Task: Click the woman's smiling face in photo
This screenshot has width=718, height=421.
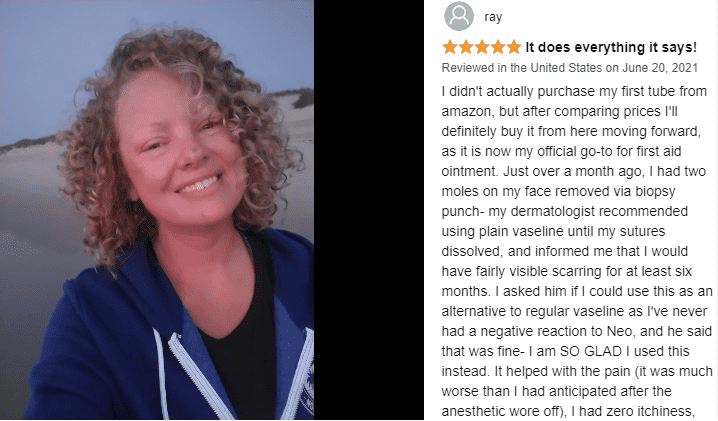Action: (181, 151)
